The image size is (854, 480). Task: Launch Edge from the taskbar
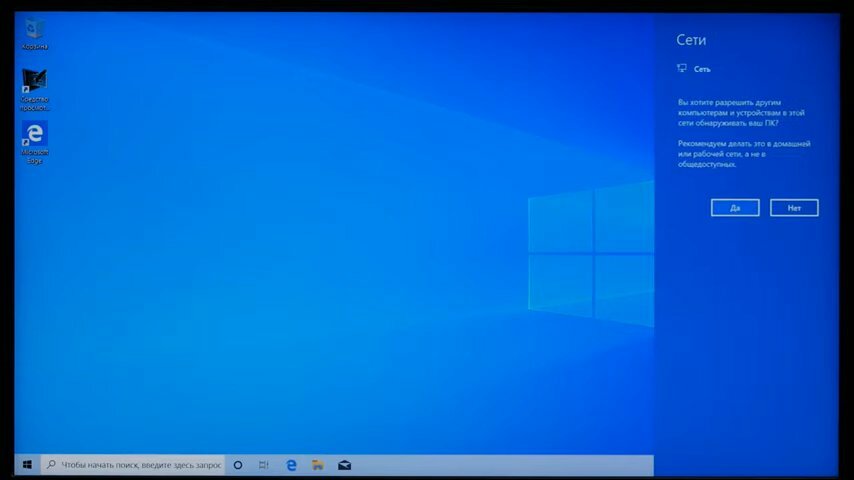point(291,465)
